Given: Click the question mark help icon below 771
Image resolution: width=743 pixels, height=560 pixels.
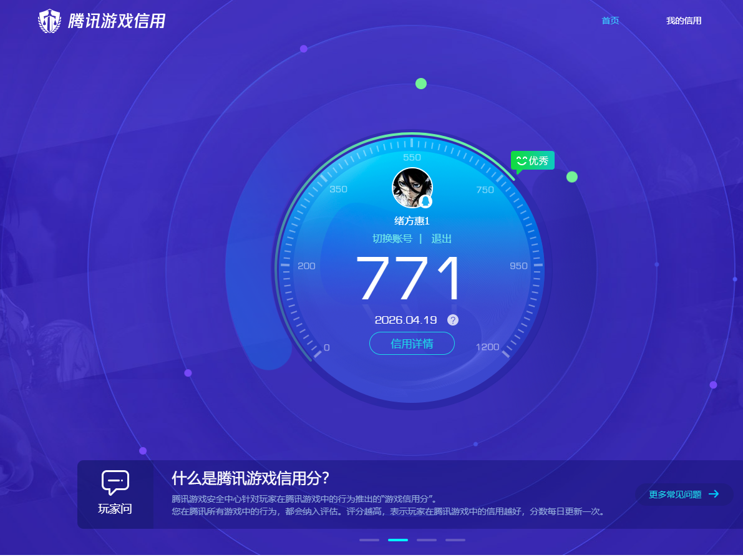Looking at the screenshot, I should tap(452, 320).
